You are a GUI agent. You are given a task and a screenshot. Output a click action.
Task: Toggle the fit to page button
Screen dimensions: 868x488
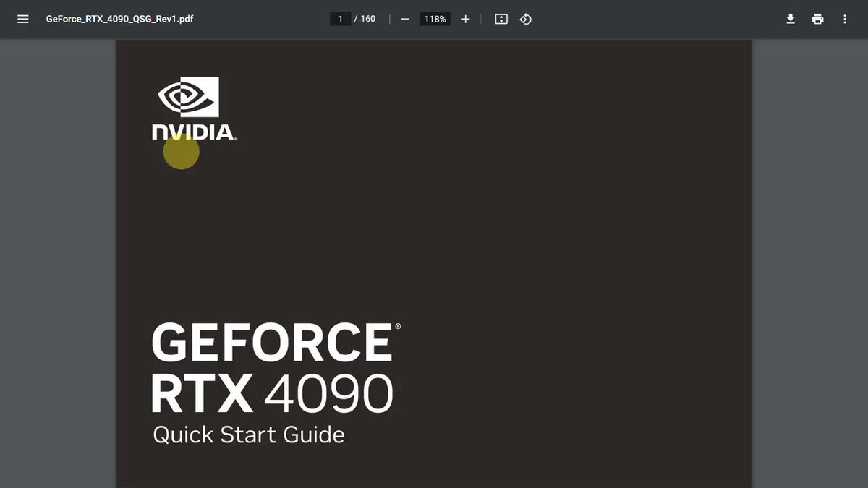(x=501, y=19)
